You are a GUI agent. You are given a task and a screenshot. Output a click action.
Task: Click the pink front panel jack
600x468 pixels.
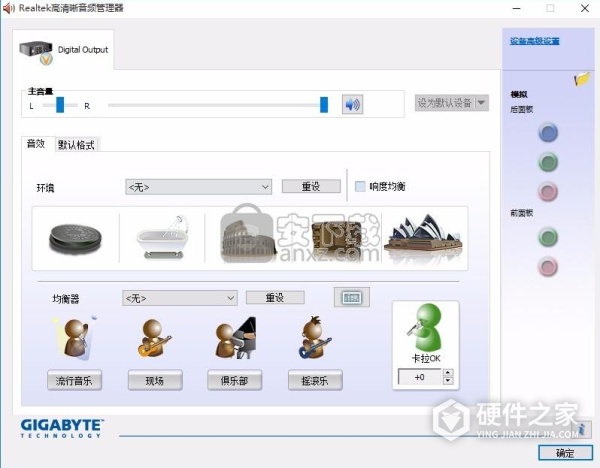pos(548,267)
